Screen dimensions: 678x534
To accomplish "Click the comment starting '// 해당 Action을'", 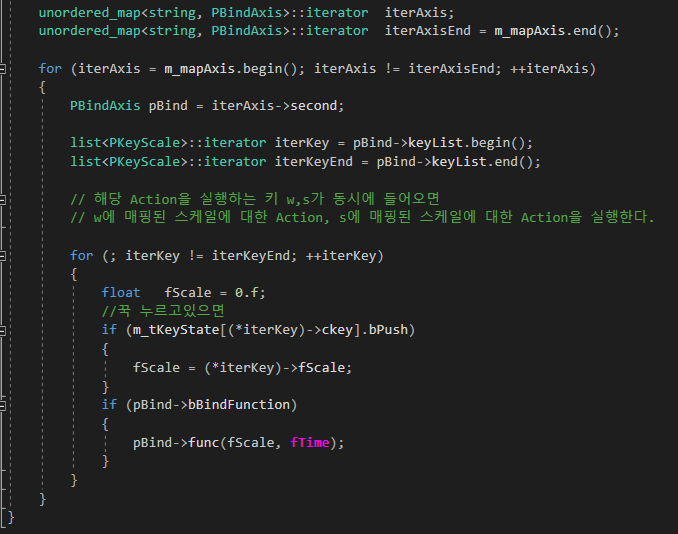I will point(255,199).
